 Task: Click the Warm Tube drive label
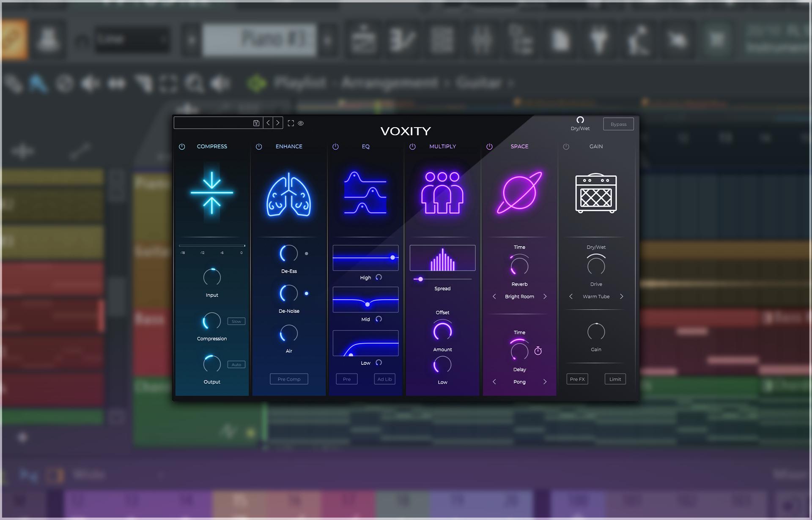[x=596, y=296]
